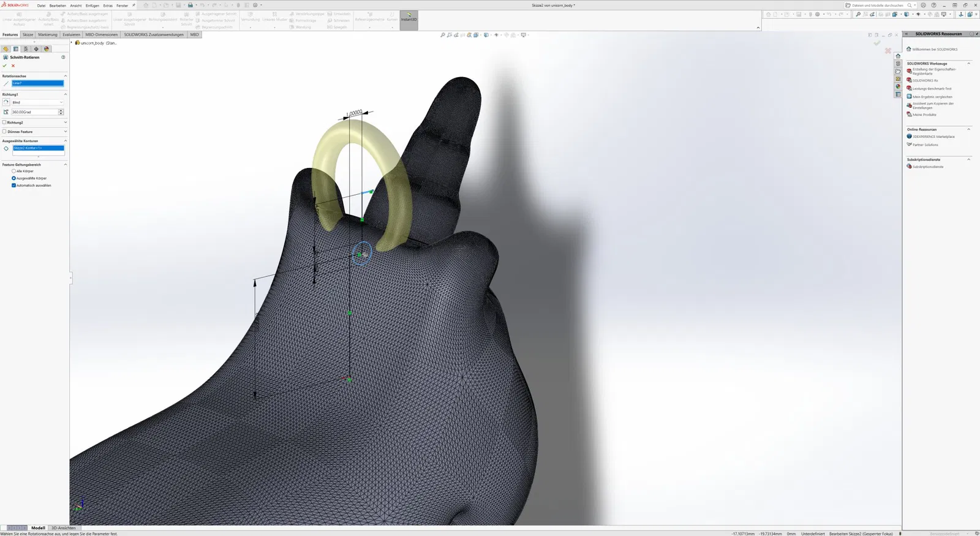Screen dimensions: 980x536
Task: Open the DimXpertManager crosshair tab icon
Action: tap(36, 49)
